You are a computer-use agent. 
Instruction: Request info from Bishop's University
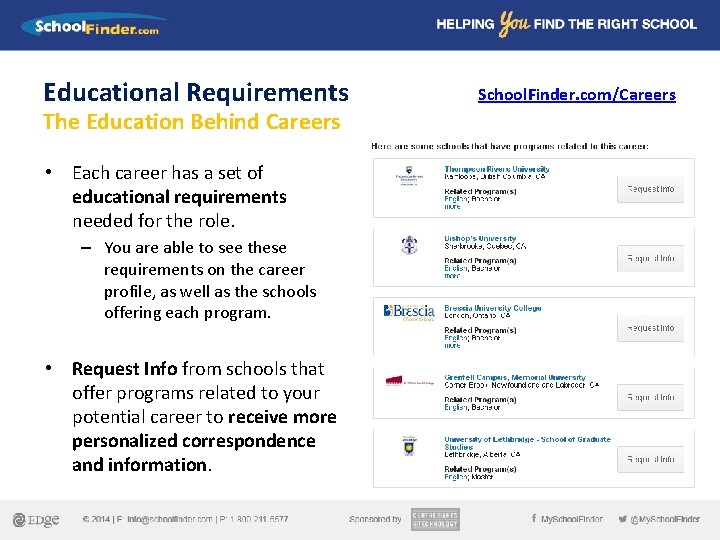(x=650, y=258)
